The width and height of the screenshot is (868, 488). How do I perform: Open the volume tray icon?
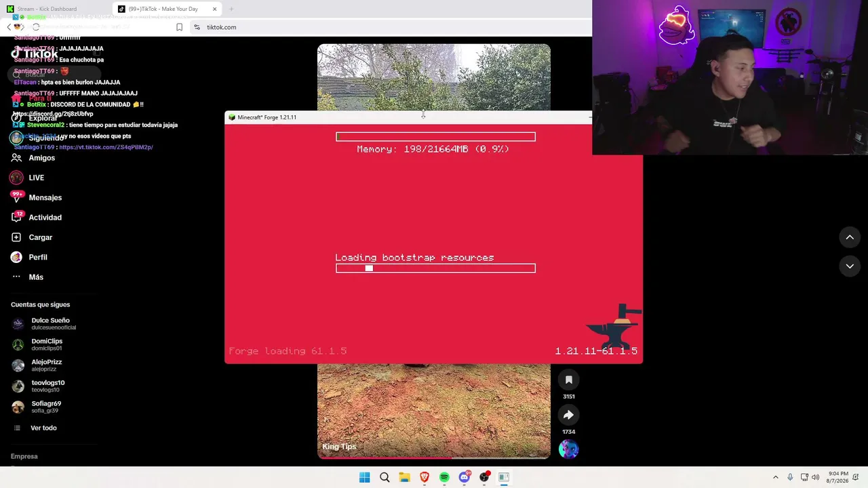[x=815, y=477]
